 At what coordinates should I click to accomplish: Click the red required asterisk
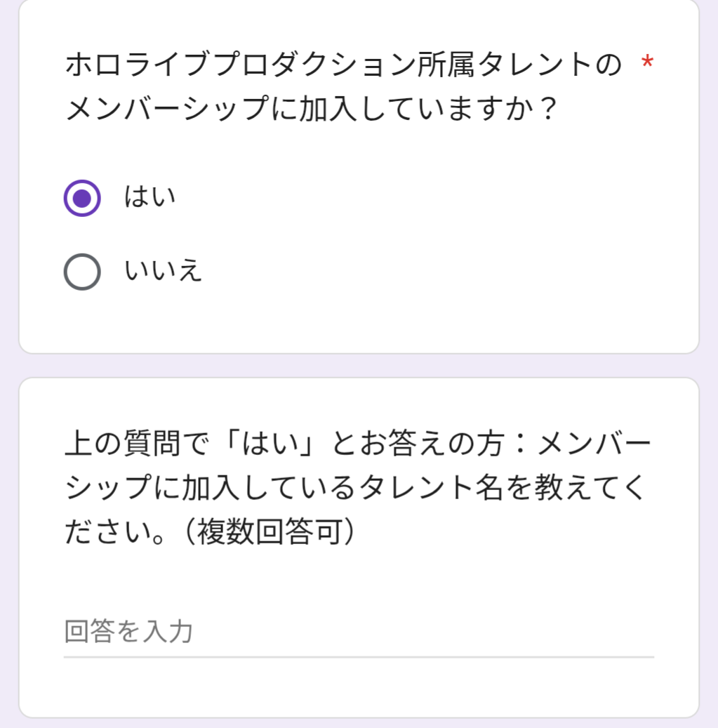pyautogui.click(x=646, y=65)
